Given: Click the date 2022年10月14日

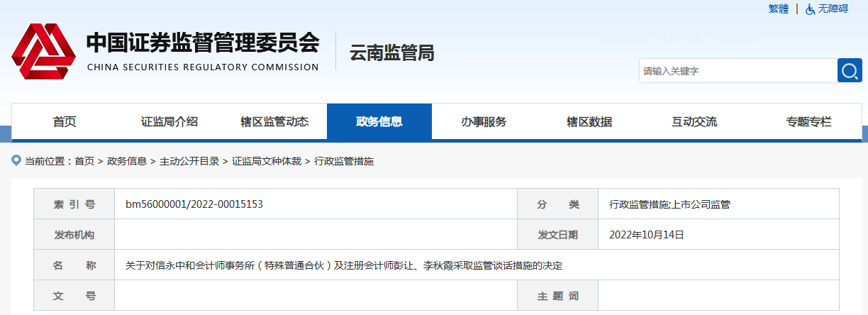Looking at the screenshot, I should pos(646,235).
